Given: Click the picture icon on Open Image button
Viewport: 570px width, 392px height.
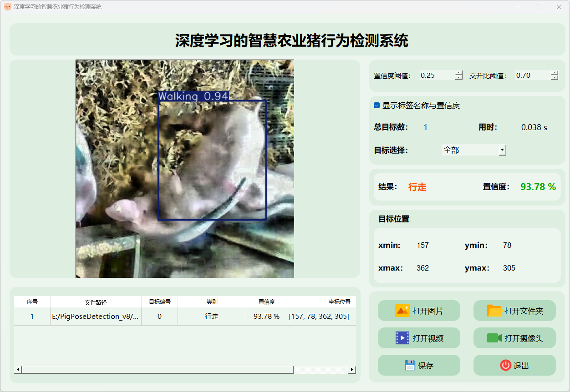Looking at the screenshot, I should pos(402,311).
